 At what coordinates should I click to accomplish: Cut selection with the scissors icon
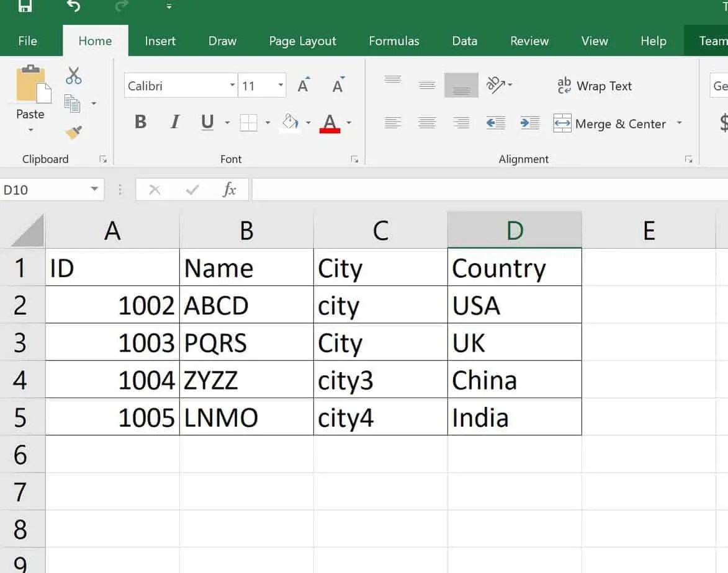point(73,75)
